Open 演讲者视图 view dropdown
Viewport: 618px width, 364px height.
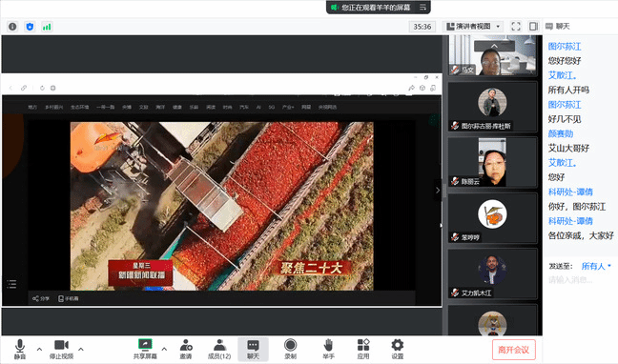coord(473,27)
